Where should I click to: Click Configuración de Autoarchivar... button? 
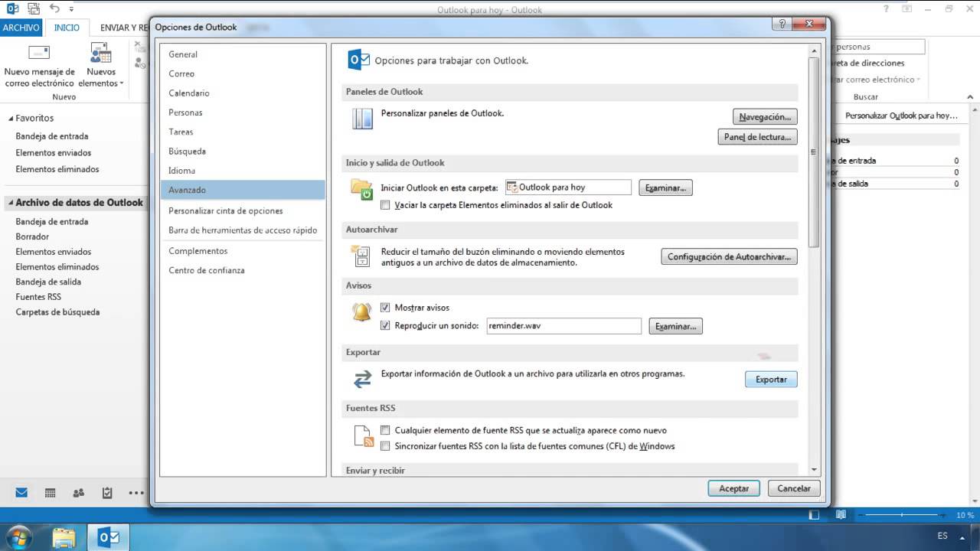729,257
